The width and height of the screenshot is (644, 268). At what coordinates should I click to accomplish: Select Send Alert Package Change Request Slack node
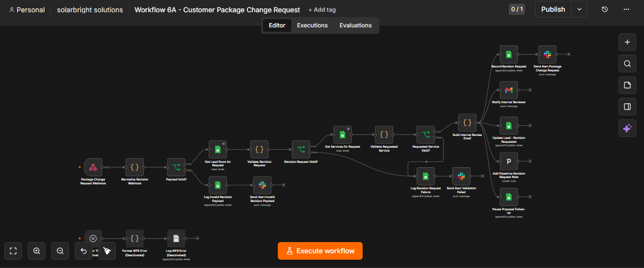547,54
